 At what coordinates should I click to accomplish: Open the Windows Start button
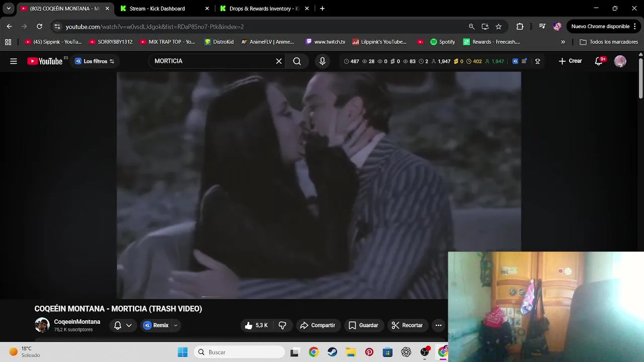pos(183,352)
